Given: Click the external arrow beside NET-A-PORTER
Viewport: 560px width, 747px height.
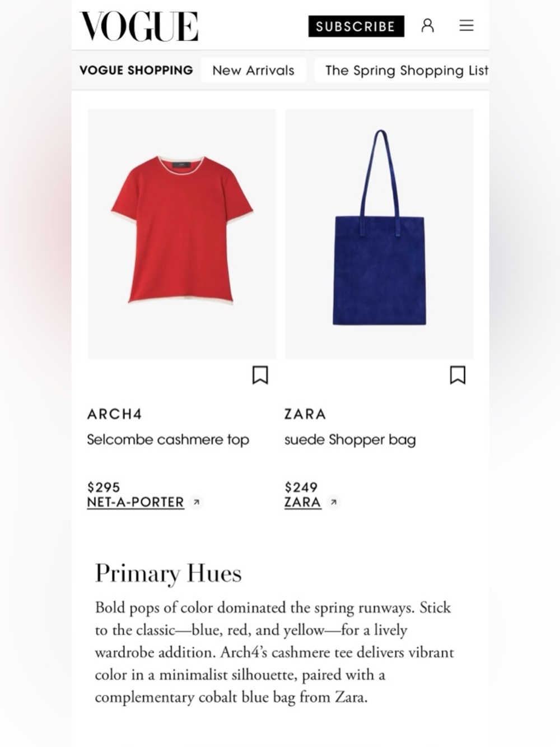Looking at the screenshot, I should (x=196, y=502).
